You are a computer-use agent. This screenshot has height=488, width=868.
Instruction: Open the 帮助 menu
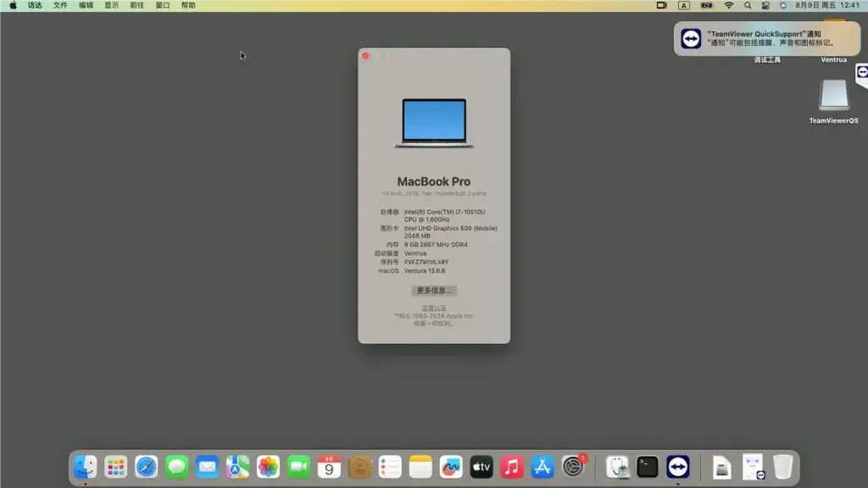[188, 6]
